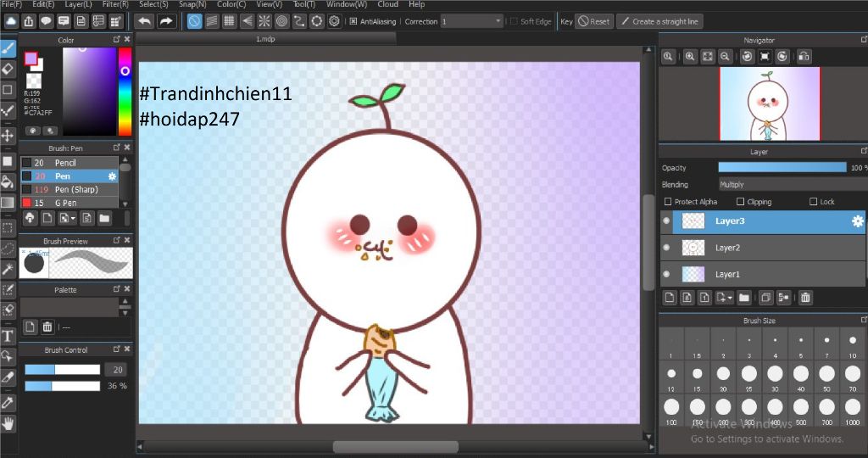The width and height of the screenshot is (868, 458).
Task: Open Filter menu
Action: (x=115, y=4)
